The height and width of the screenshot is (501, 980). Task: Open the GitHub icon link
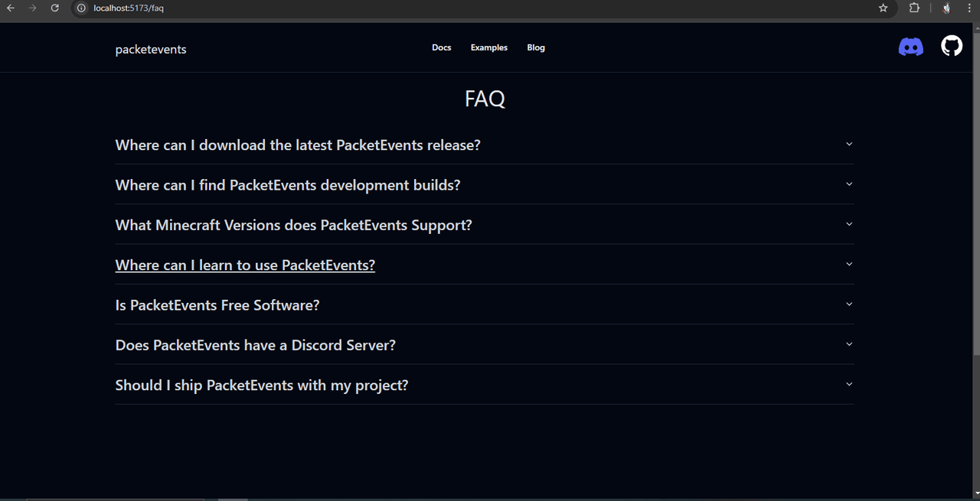click(951, 47)
